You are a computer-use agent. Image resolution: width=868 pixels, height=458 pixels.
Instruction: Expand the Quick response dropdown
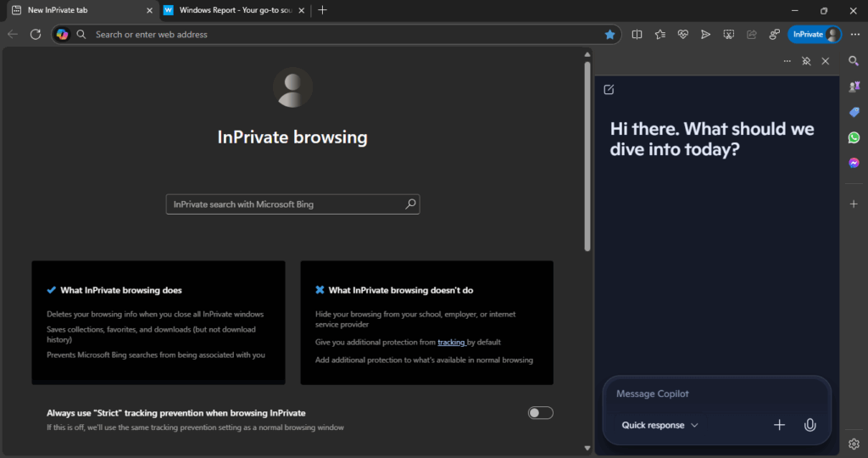659,425
